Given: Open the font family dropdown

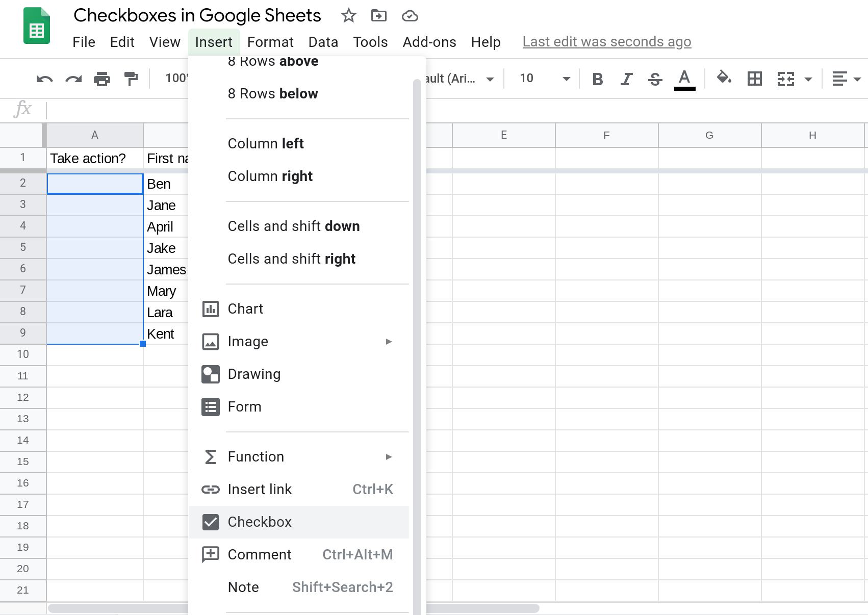Looking at the screenshot, I should (459, 79).
